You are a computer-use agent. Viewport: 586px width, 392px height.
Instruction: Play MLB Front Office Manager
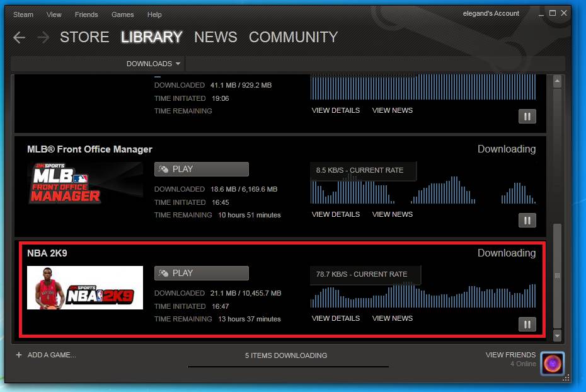[x=202, y=170]
